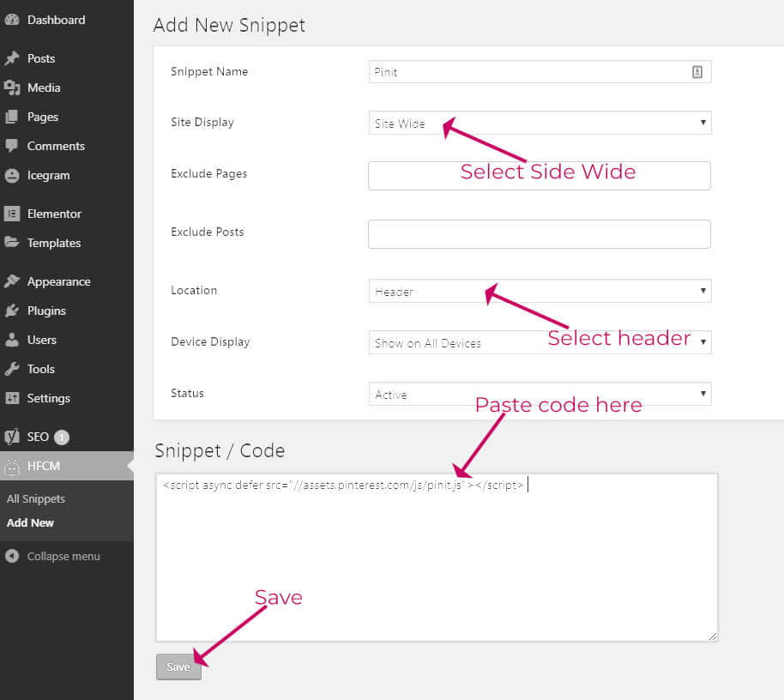Click the Device Display label
This screenshot has height=700, width=784.
[x=210, y=342]
